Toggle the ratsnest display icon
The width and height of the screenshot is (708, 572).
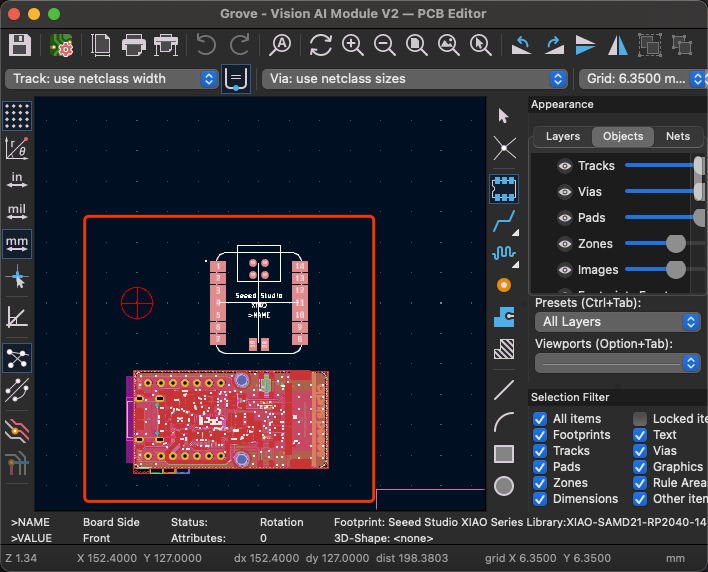click(x=17, y=358)
